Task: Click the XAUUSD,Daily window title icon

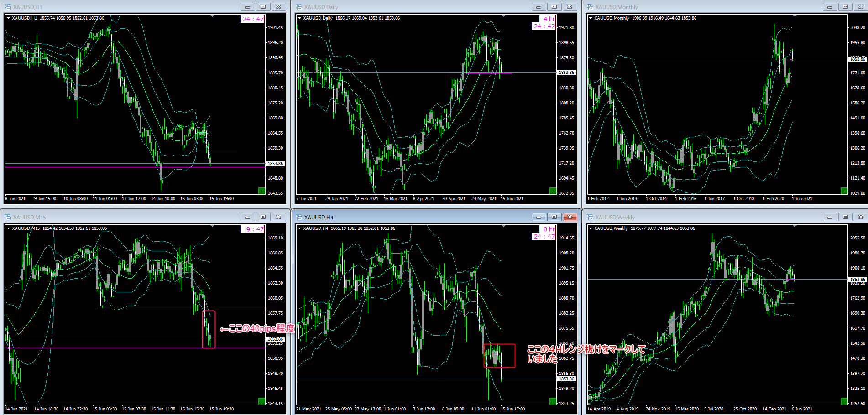Action: point(299,7)
